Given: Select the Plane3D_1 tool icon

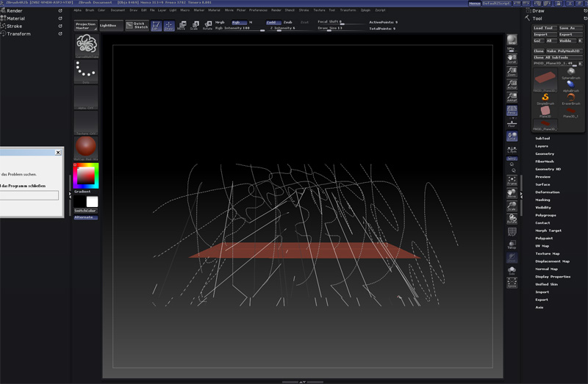Looking at the screenshot, I should [x=570, y=112].
